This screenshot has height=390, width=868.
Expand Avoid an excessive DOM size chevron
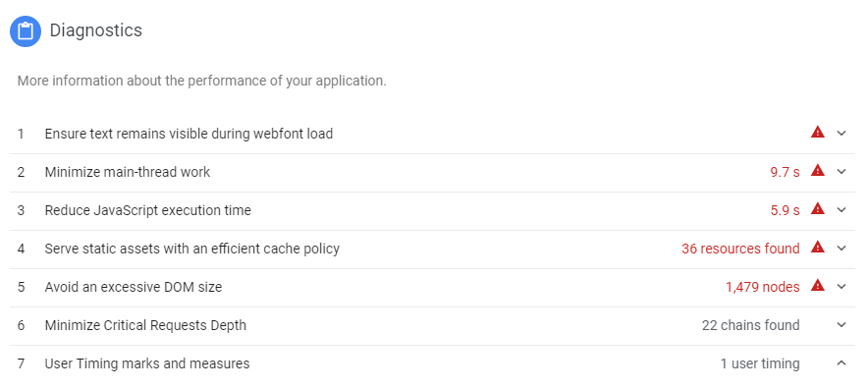[842, 286]
